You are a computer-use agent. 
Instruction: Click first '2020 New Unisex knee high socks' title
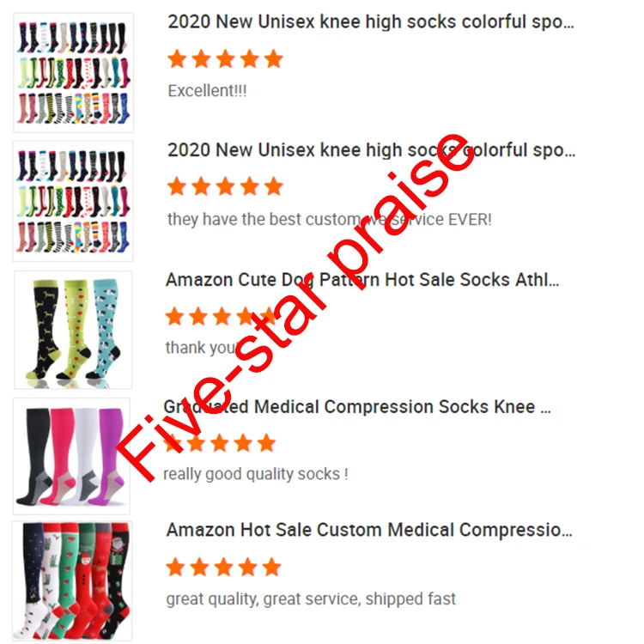tap(371, 21)
